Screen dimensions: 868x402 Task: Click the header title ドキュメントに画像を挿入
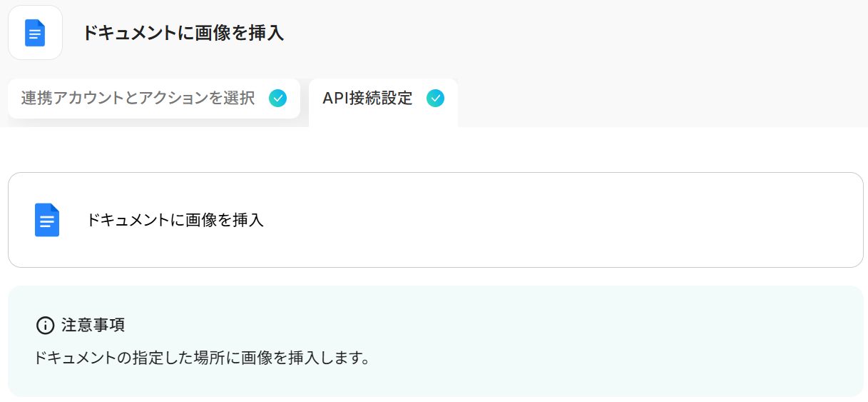[x=183, y=33]
